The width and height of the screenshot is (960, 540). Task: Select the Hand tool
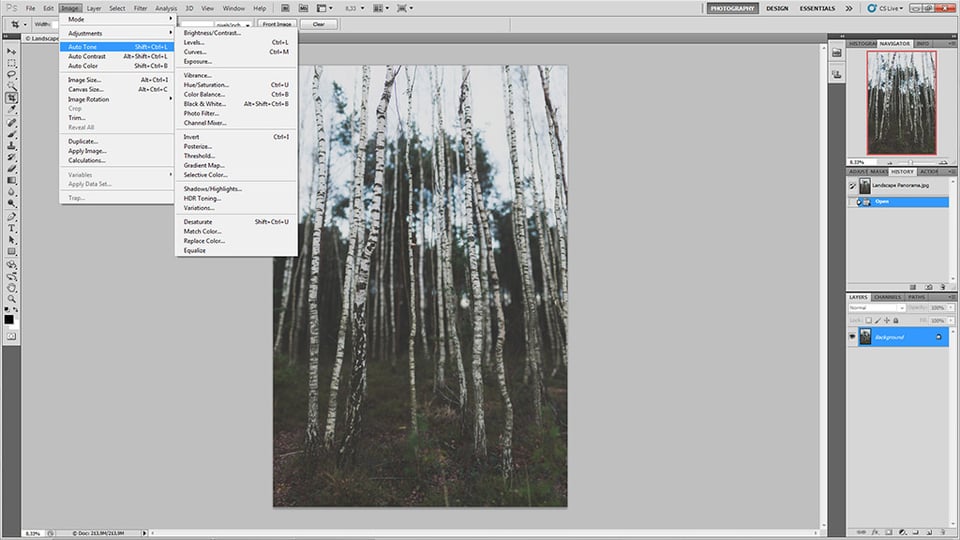[11, 288]
